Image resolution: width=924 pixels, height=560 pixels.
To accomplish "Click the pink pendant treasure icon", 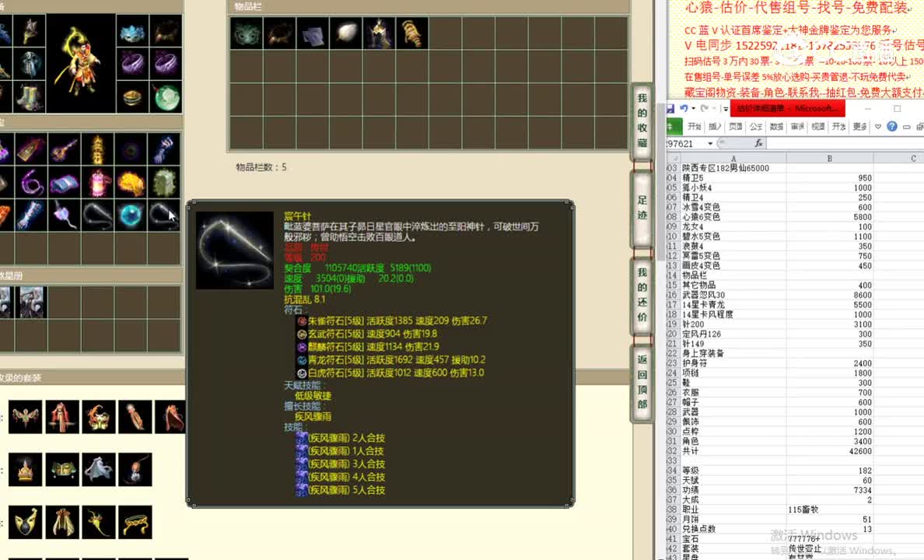I will 64,215.
